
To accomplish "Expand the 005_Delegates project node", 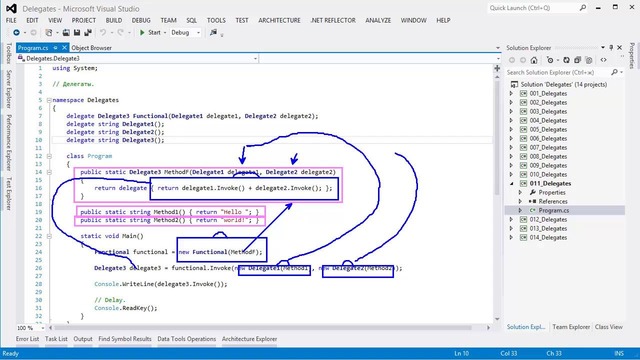I will coord(511,129).
